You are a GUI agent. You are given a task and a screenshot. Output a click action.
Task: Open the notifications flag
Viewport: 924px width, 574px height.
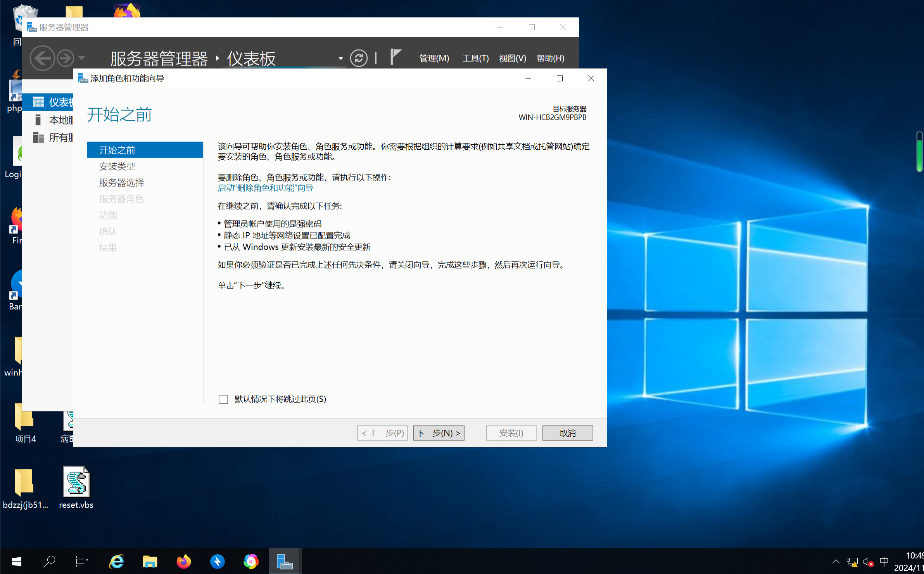[x=395, y=57]
